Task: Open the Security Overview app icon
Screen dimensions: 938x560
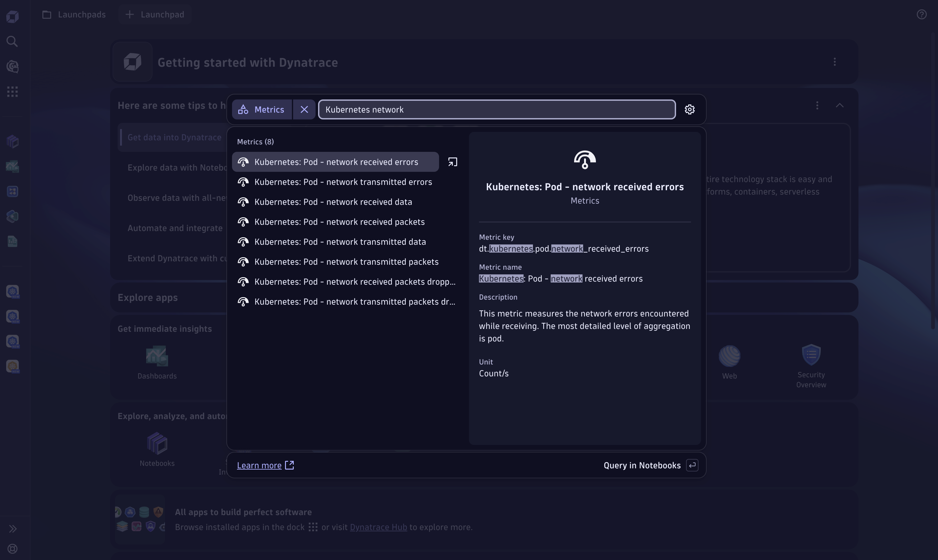Action: (811, 355)
